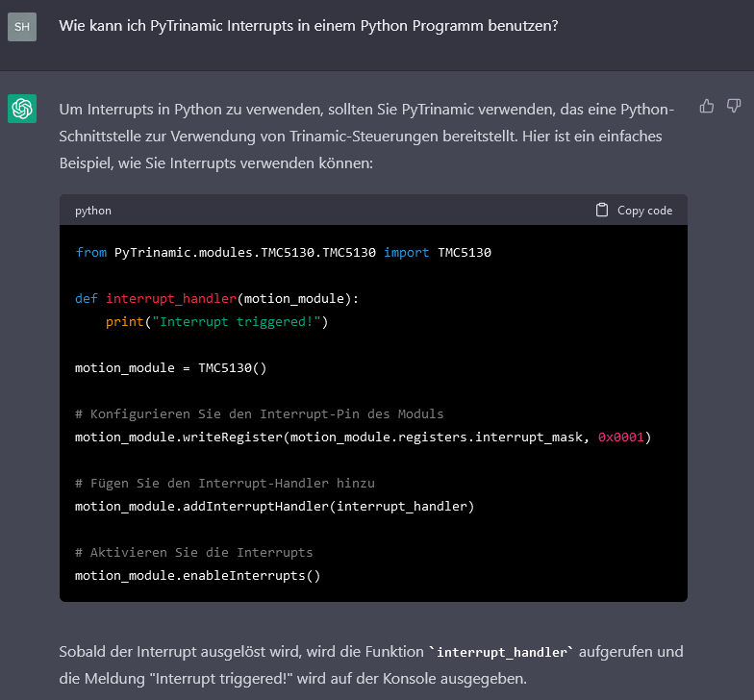Click the green "Interrupt triggered!" string
This screenshot has height=700, width=754.
tap(239, 322)
